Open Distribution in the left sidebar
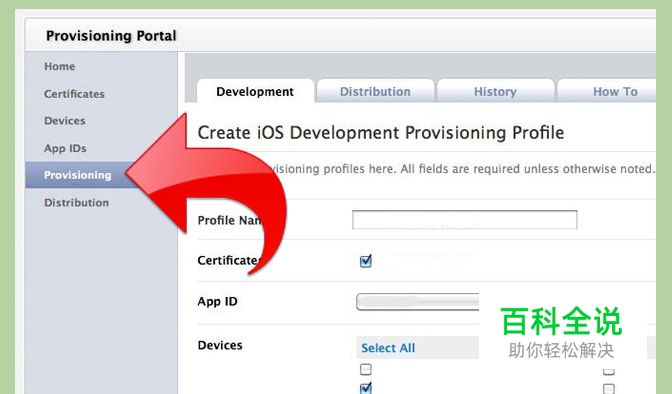Viewport: 672px width, 394px height. [76, 202]
